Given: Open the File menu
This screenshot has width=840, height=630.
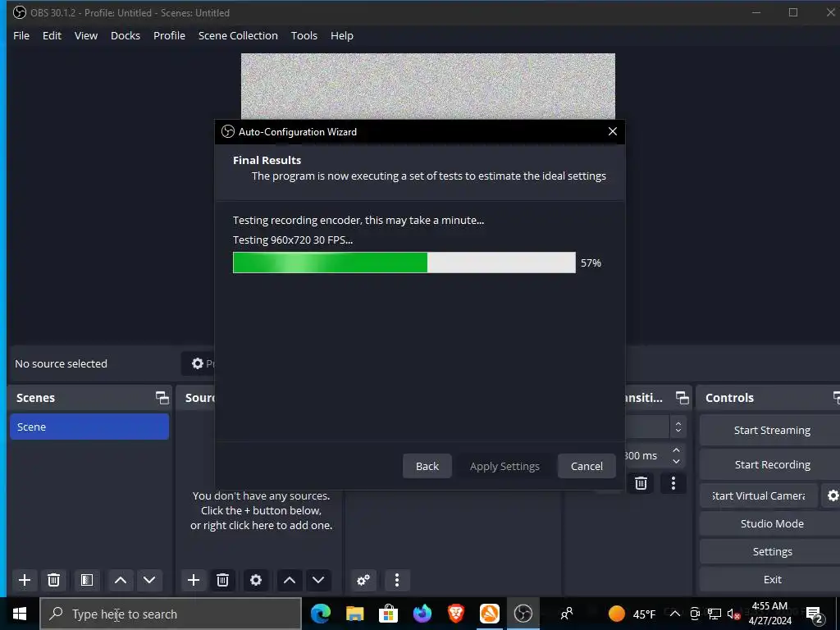Looking at the screenshot, I should pyautogui.click(x=21, y=35).
